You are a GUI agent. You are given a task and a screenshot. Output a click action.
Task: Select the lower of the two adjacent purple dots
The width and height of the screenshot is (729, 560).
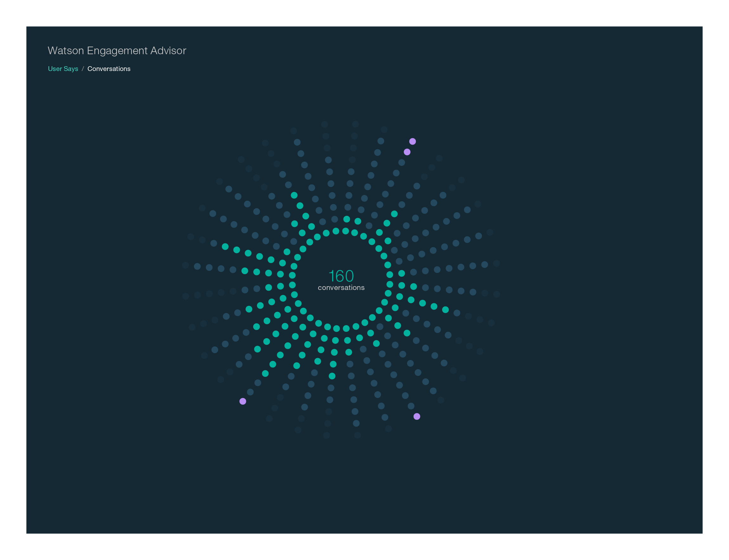click(x=407, y=152)
